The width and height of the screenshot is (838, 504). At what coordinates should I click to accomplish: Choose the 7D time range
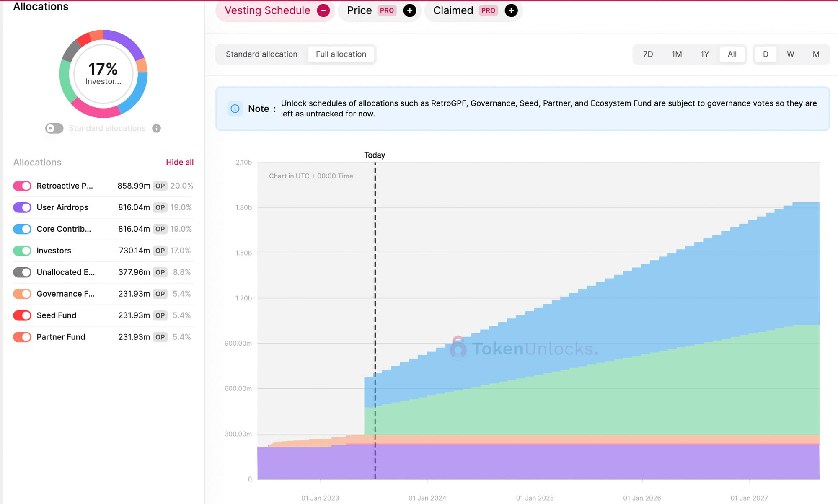click(648, 54)
